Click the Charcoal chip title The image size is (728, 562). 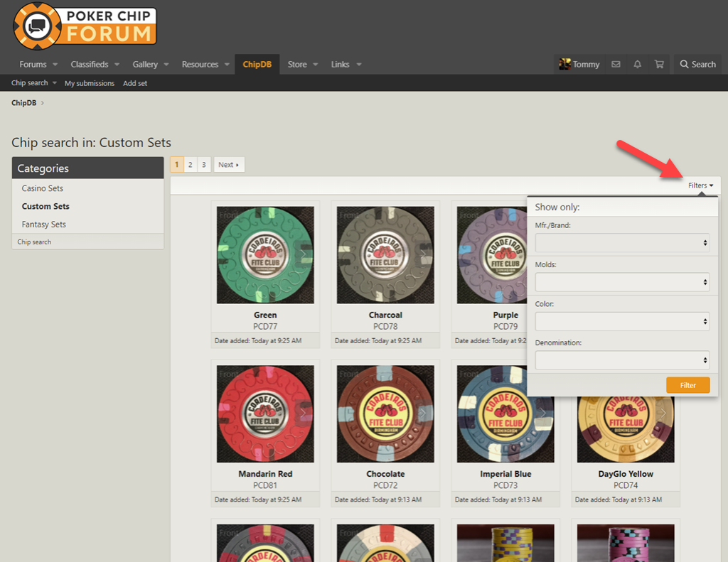385,315
